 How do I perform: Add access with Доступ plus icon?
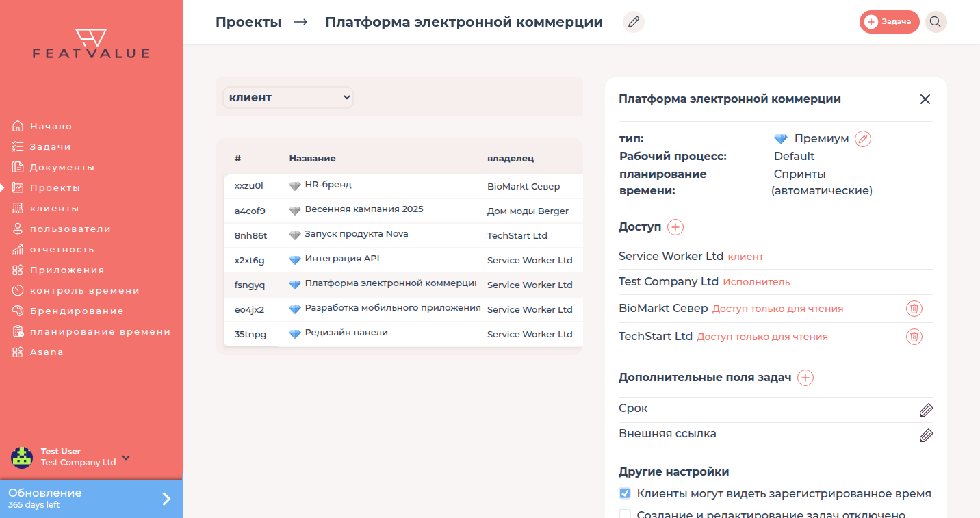(675, 227)
